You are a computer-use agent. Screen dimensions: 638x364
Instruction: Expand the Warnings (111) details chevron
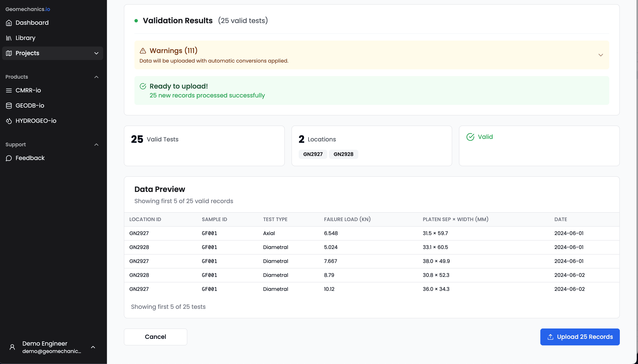(601, 55)
